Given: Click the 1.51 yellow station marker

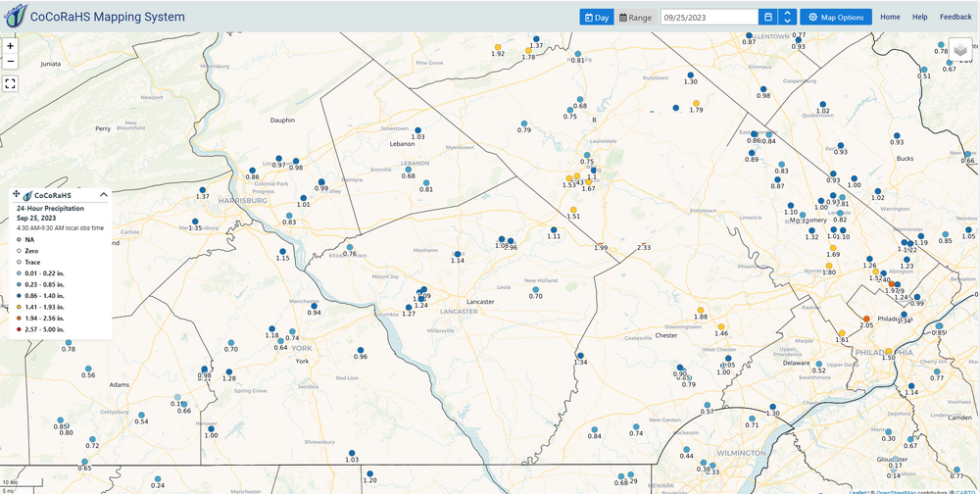Looking at the screenshot, I should click(573, 210).
